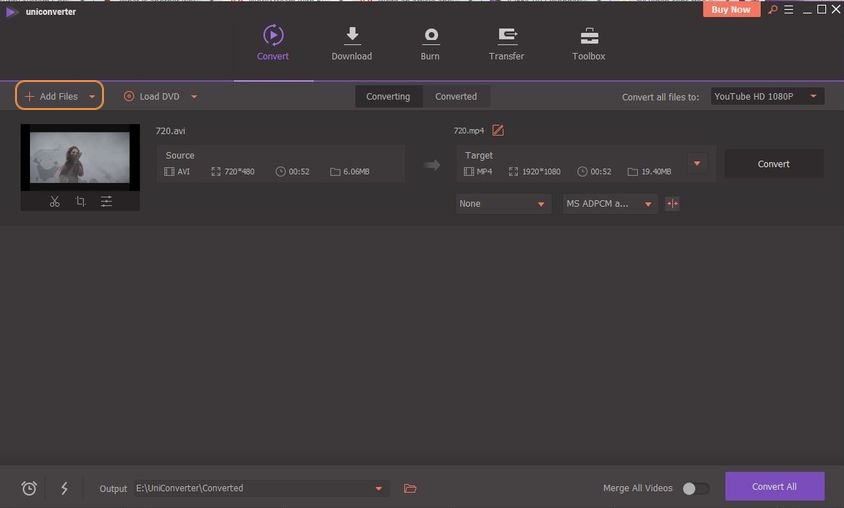Open the output folder icon
This screenshot has width=844, height=508.
(x=410, y=488)
